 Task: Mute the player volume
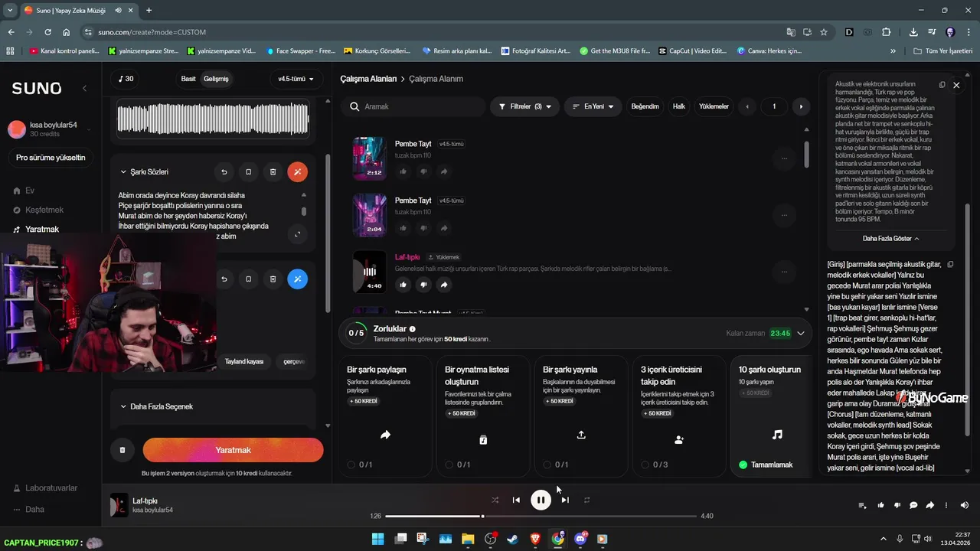coord(964,505)
